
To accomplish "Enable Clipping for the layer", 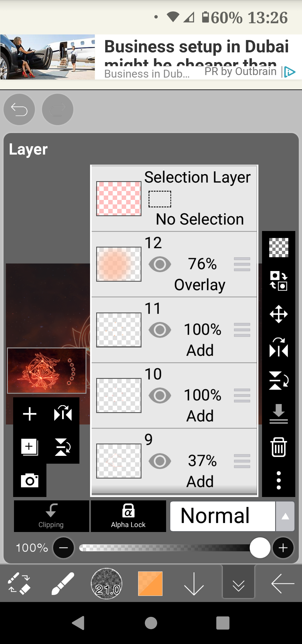I will click(x=51, y=516).
